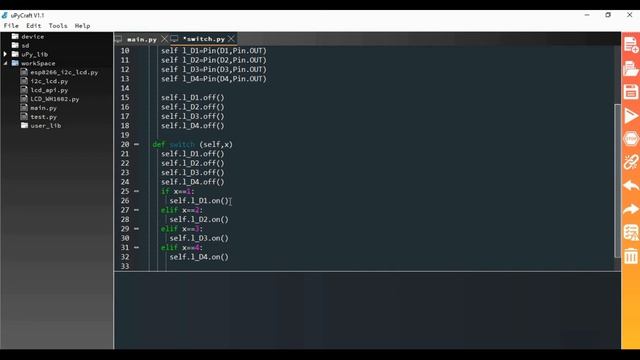Screen dimensions: 640x360
Task: Click inside the empty terminal output panel
Action: (367, 311)
